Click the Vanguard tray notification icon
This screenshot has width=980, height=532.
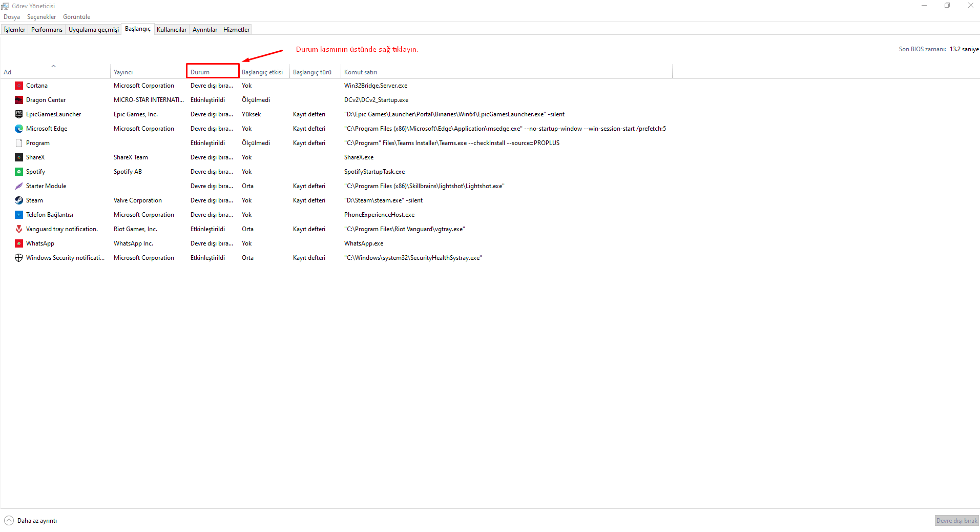(x=19, y=229)
